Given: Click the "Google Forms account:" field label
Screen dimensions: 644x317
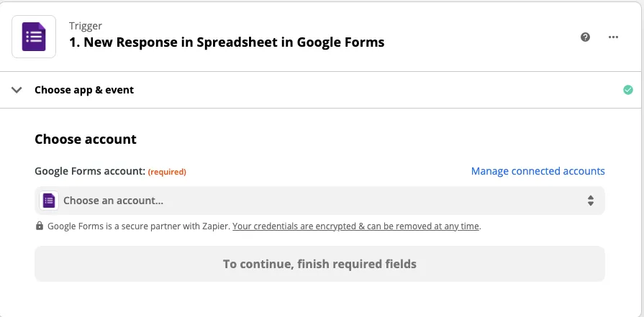Looking at the screenshot, I should pos(89,171).
